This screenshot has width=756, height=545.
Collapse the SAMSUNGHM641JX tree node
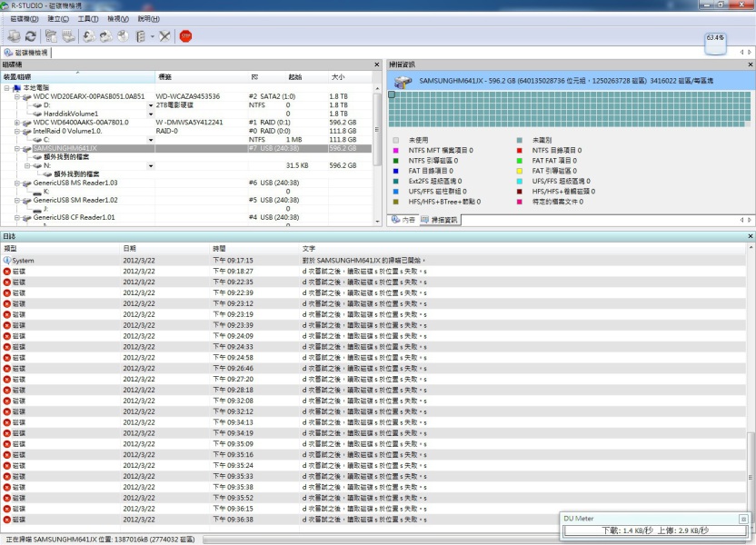click(x=17, y=149)
